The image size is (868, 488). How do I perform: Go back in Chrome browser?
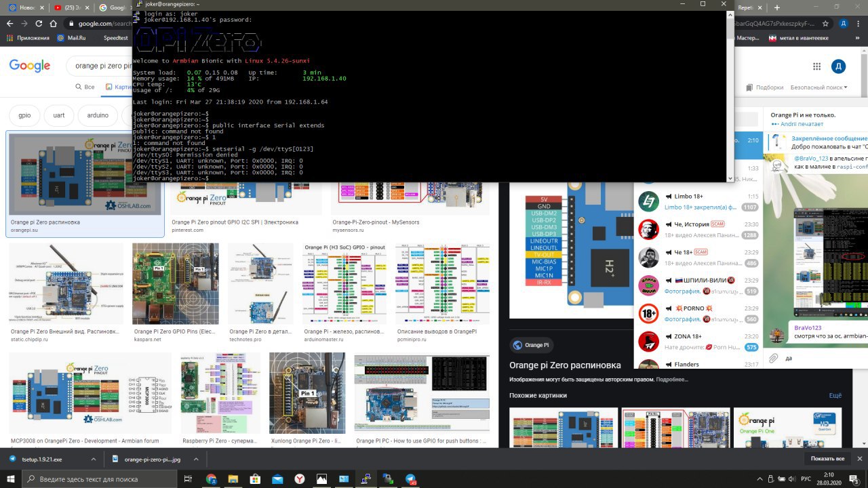[9, 23]
